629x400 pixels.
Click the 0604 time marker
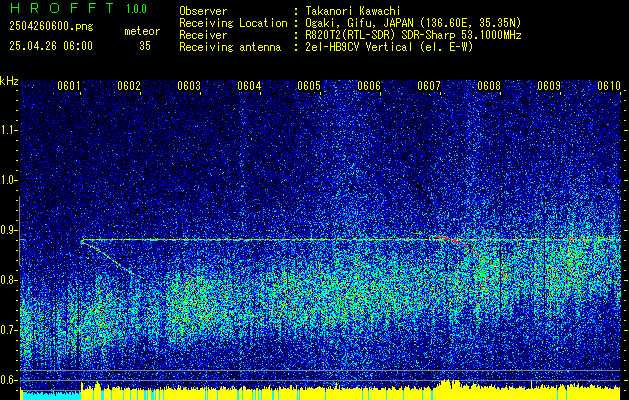point(249,86)
